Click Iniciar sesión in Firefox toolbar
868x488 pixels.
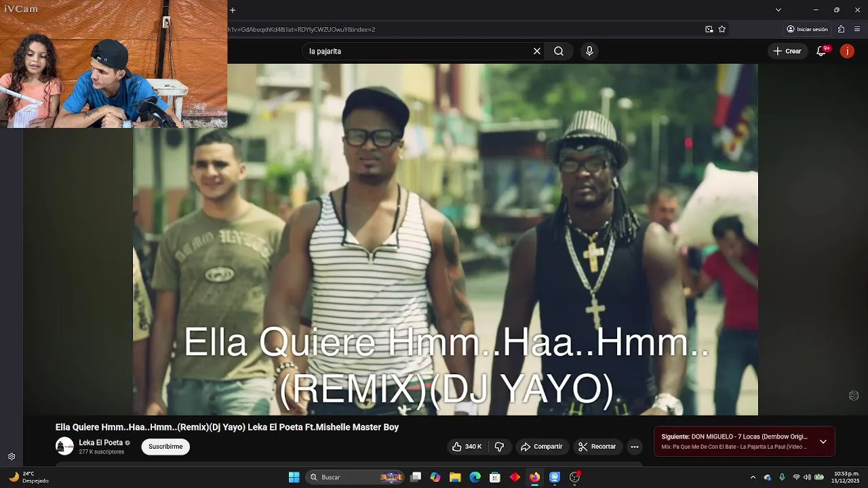[x=807, y=29]
